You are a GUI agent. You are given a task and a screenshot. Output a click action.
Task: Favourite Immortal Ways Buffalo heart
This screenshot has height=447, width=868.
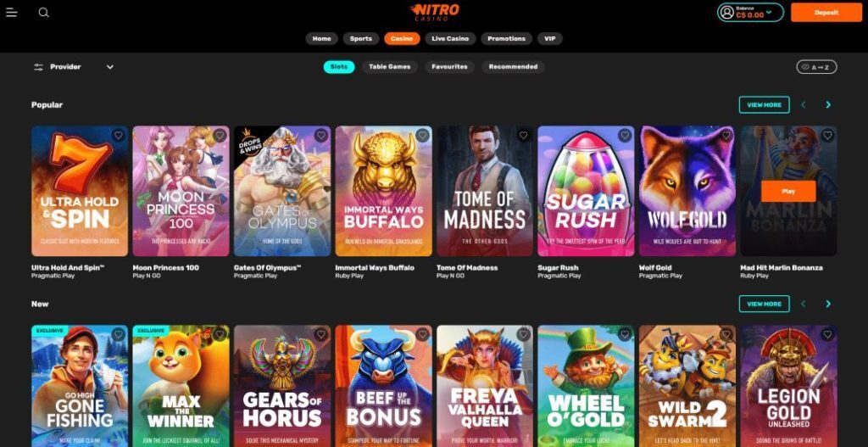click(x=422, y=136)
